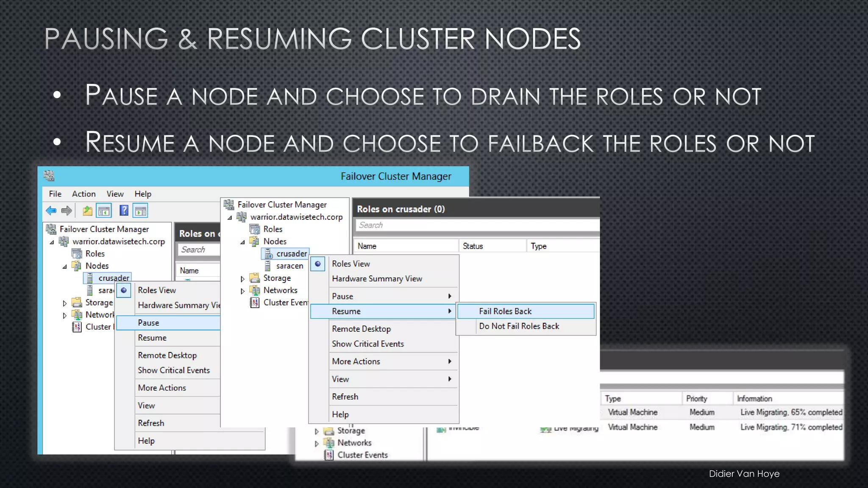This screenshot has height=488, width=868.
Task: Select Roles View radio in the Pause-highlighted menu
Action: (124, 290)
